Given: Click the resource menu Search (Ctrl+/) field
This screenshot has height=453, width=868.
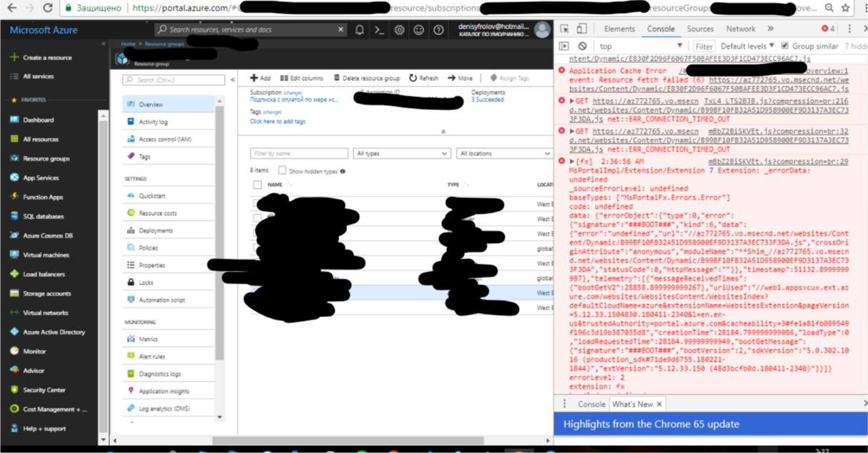Looking at the screenshot, I should coord(173,80).
